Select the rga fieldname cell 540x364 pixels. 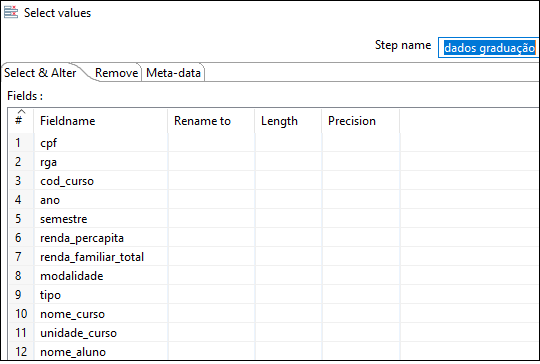click(101, 162)
